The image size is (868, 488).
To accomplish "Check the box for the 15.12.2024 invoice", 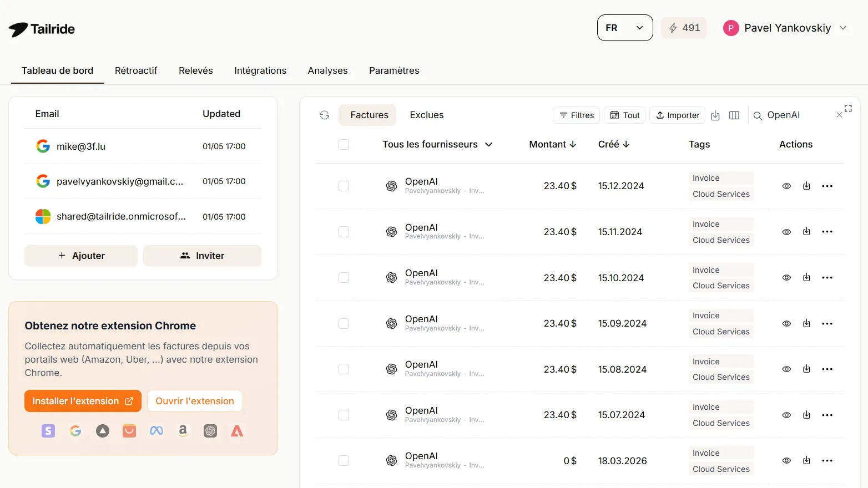I will pos(344,186).
